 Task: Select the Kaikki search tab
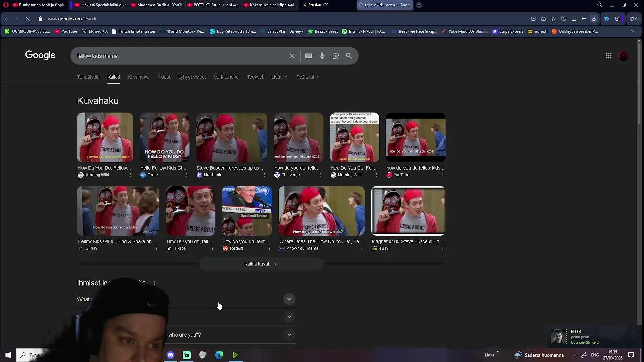[113, 77]
